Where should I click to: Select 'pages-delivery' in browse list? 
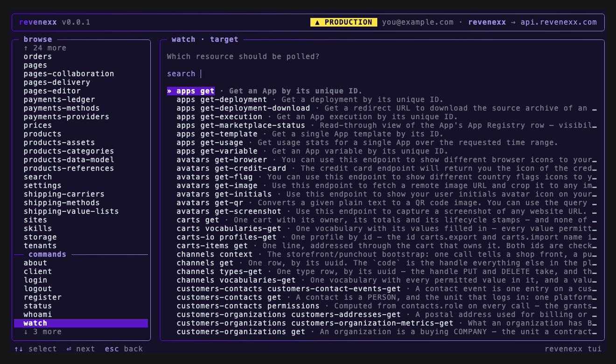[x=57, y=83]
